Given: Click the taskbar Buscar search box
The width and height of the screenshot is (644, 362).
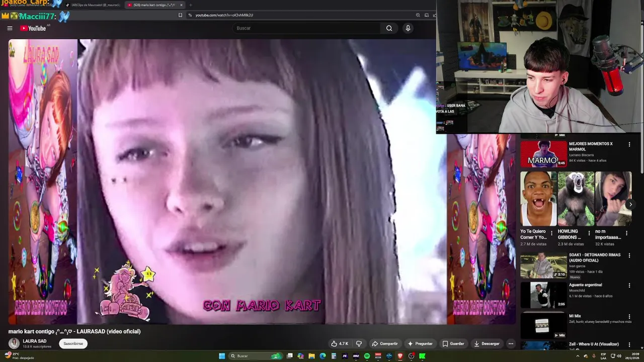Looking at the screenshot, I should [256, 356].
